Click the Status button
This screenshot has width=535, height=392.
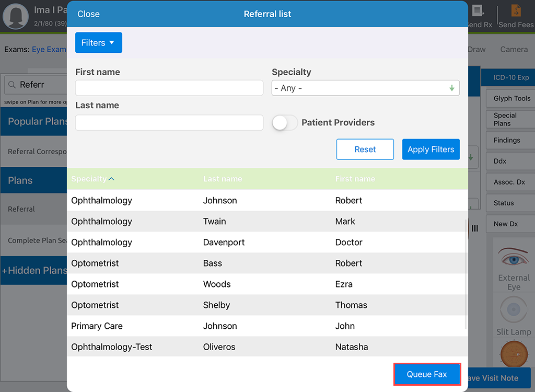coord(510,203)
